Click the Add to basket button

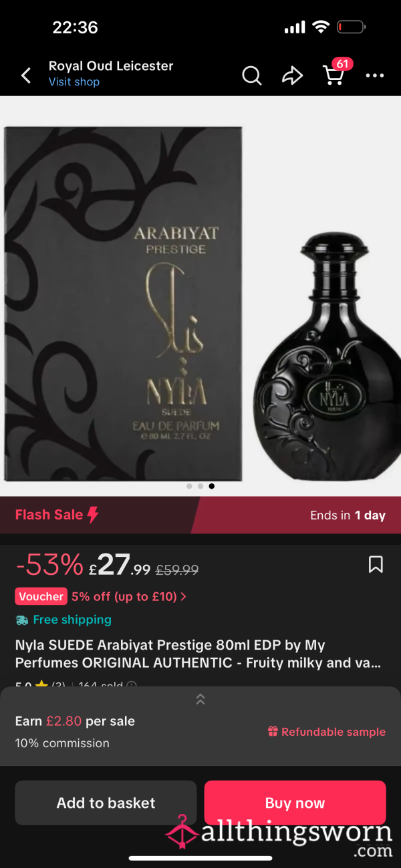click(x=106, y=803)
